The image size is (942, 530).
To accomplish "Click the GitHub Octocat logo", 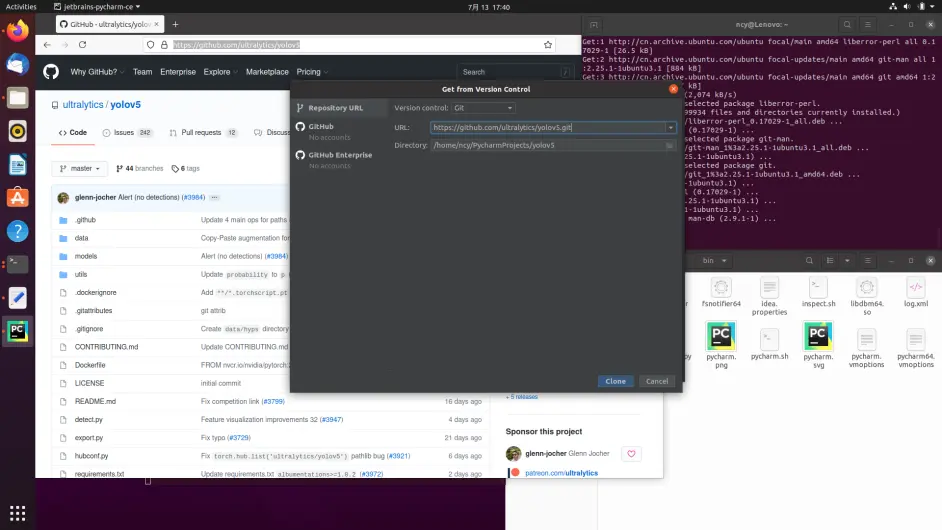I will click(51, 72).
